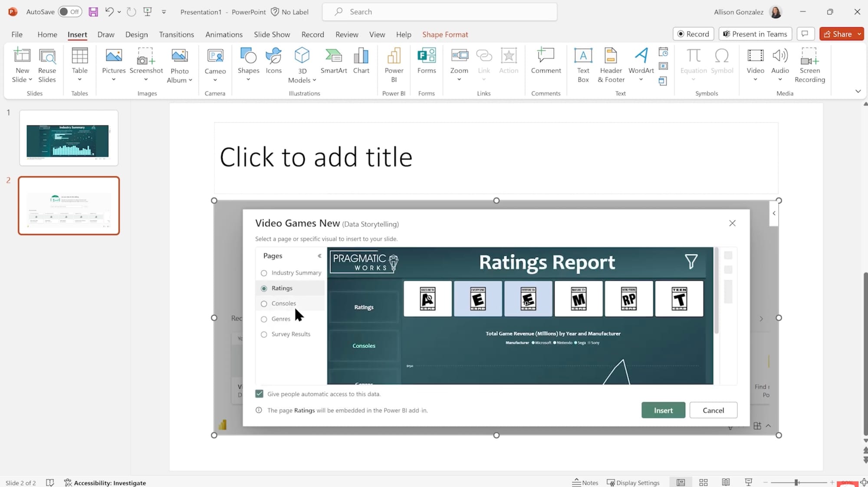Adjust the zoom slider in status bar

pyautogui.click(x=797, y=482)
